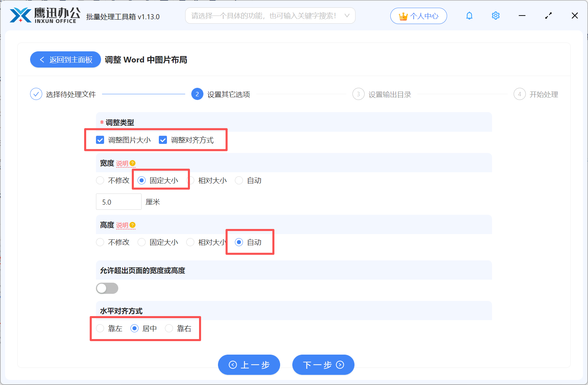588x385 pixels.
Task: Click the width value input showing 5.0
Action: click(x=119, y=202)
